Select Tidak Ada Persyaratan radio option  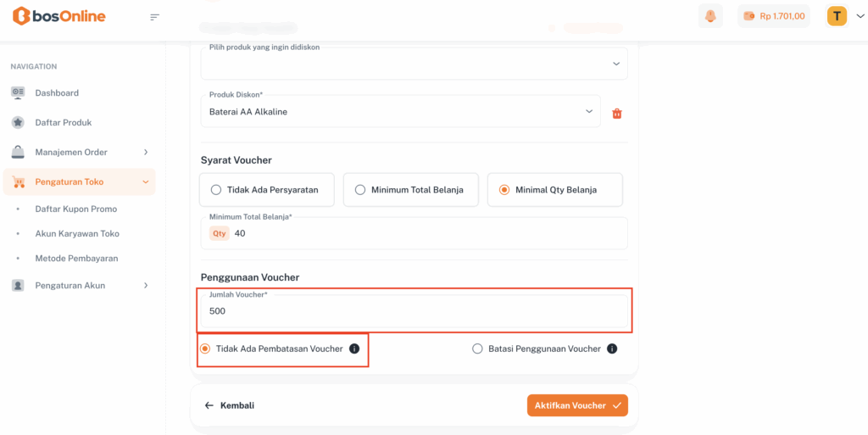[216, 190]
